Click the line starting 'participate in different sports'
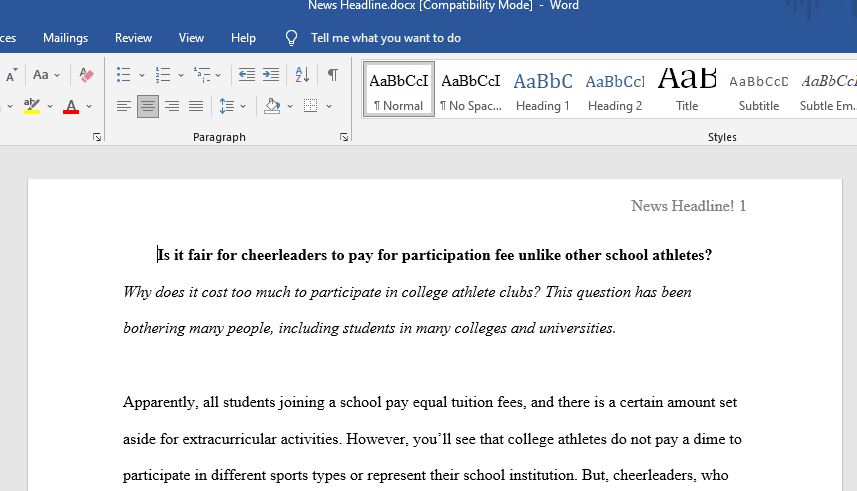Screen dimensions: 857x491 coord(426,475)
